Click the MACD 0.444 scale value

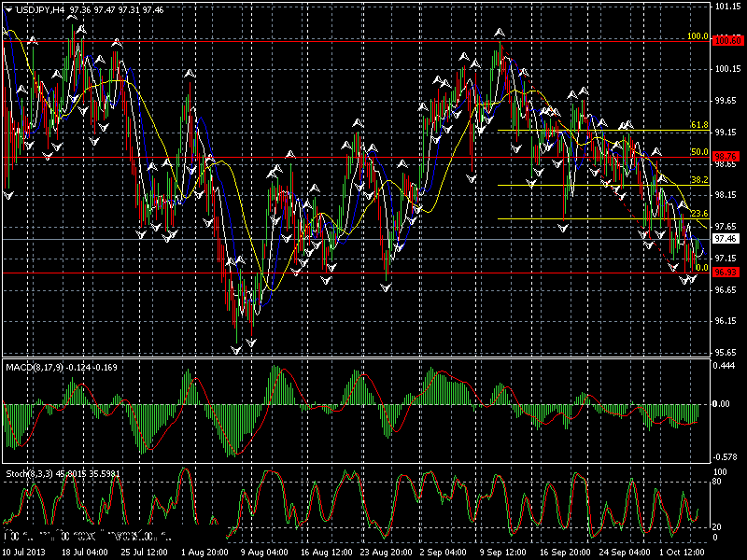coord(725,365)
